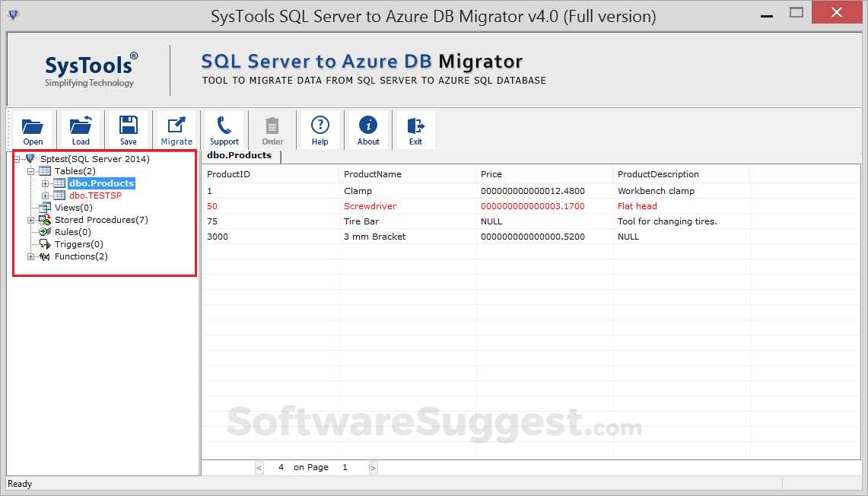Screen dimensions: 868x496
Task: Click the Help question mark icon
Action: pyautogui.click(x=320, y=129)
